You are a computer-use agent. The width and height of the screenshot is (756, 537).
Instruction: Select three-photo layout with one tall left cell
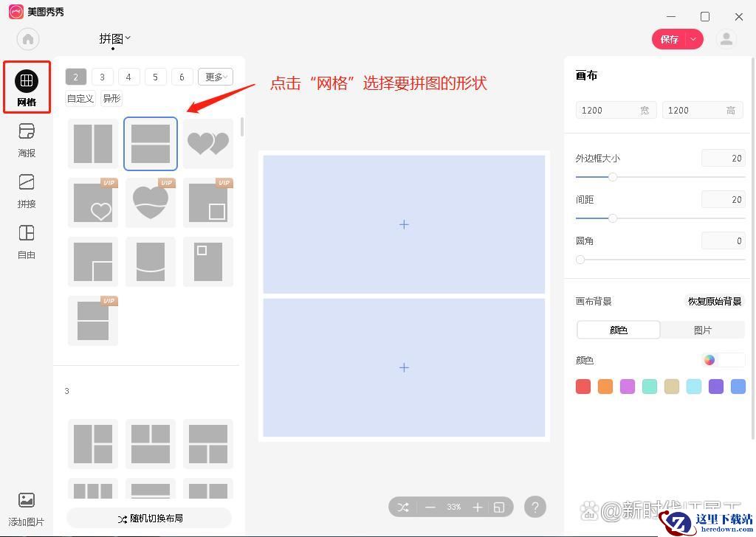pyautogui.click(x=93, y=443)
